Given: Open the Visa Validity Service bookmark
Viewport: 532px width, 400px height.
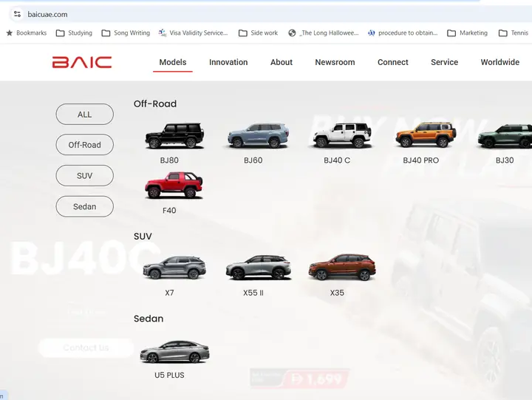Looking at the screenshot, I should (193, 33).
